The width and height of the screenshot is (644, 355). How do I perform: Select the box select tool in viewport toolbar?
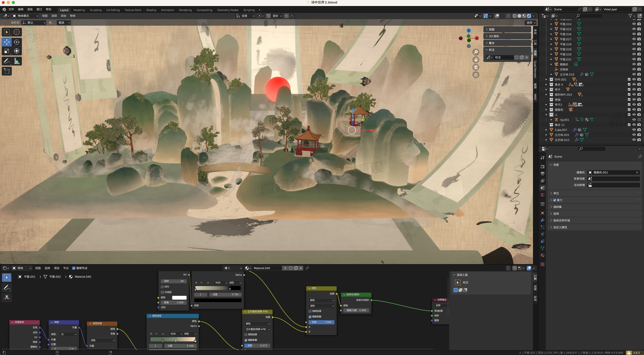click(x=7, y=32)
